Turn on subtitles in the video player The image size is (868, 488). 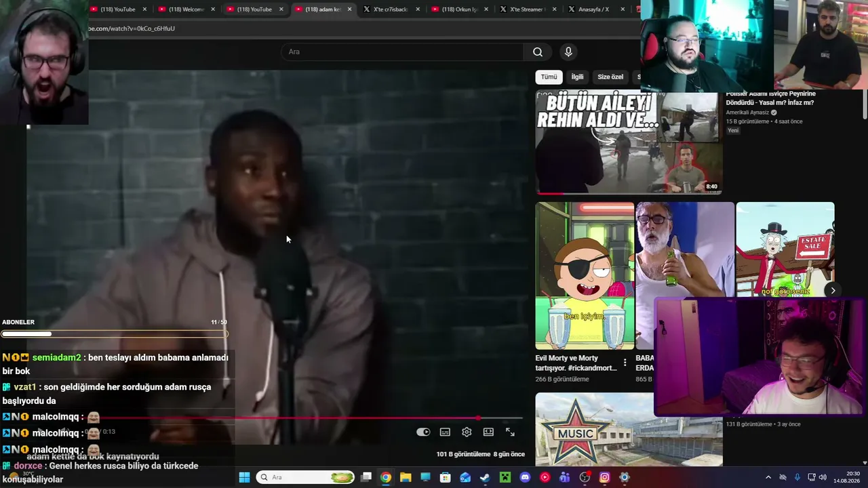click(445, 432)
